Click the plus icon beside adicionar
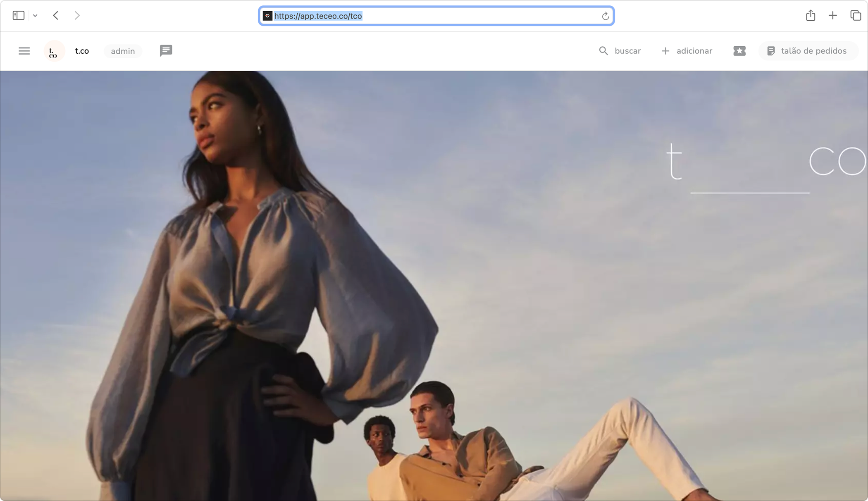868x501 pixels. [665, 51]
